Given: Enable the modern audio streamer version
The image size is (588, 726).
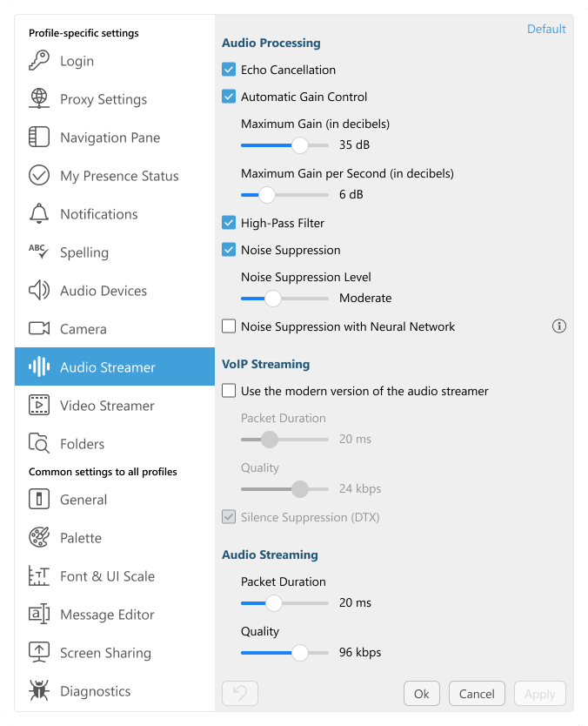Looking at the screenshot, I should tap(229, 391).
